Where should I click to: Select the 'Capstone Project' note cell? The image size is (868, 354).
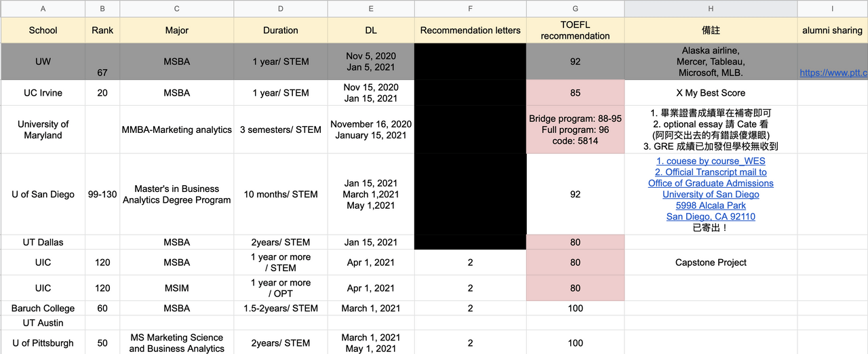(x=710, y=262)
